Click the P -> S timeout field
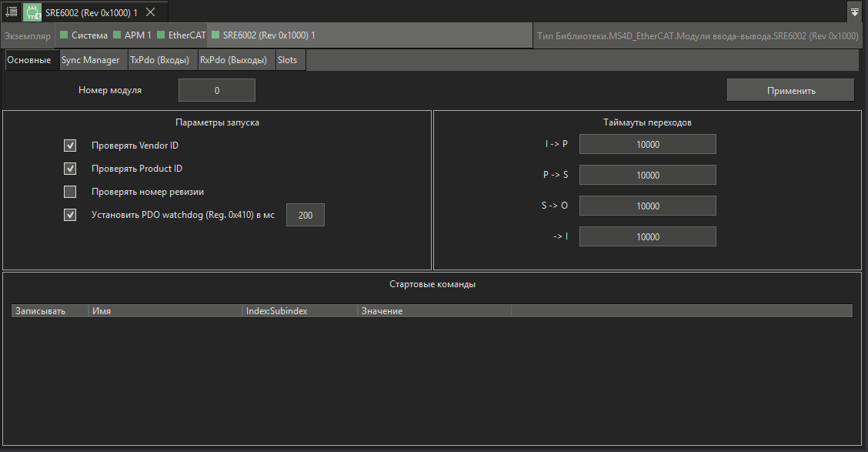 pos(648,175)
